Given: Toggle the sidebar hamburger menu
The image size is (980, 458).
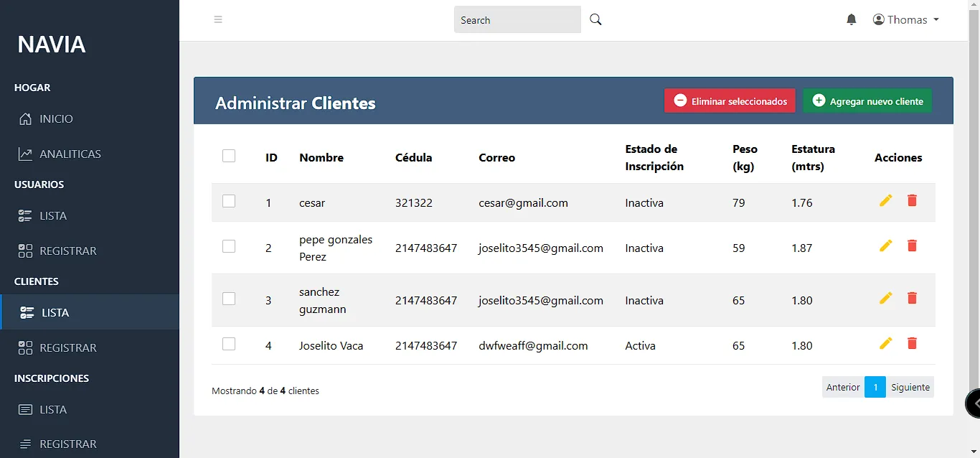Looking at the screenshot, I should (218, 20).
